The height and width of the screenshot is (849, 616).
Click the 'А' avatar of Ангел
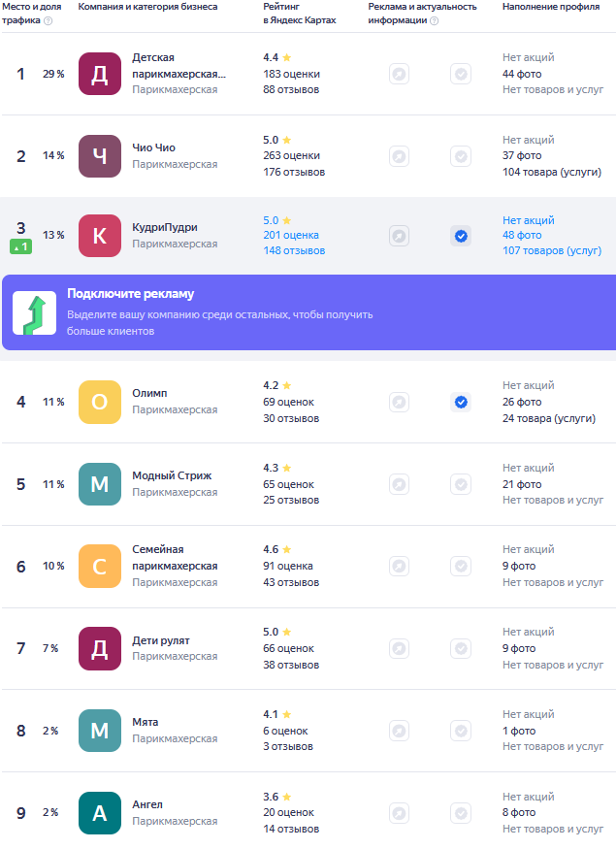pos(100,813)
